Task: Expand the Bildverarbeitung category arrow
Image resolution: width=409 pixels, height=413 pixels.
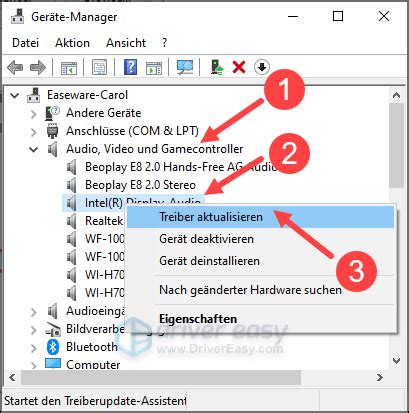Action: pyautogui.click(x=33, y=330)
